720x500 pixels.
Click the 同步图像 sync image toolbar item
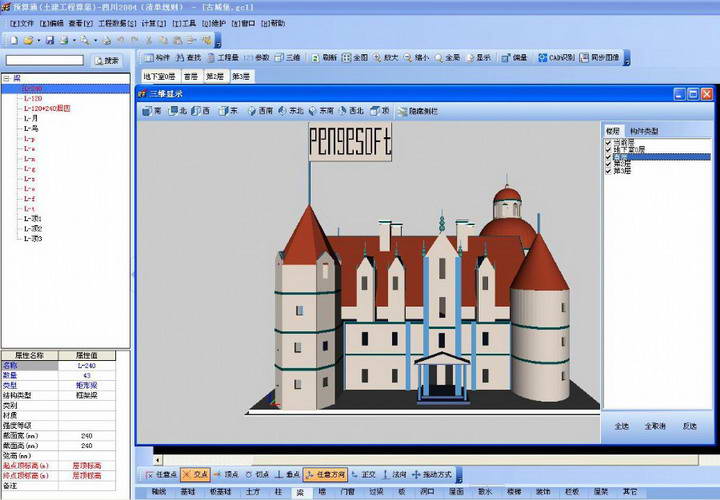600,58
